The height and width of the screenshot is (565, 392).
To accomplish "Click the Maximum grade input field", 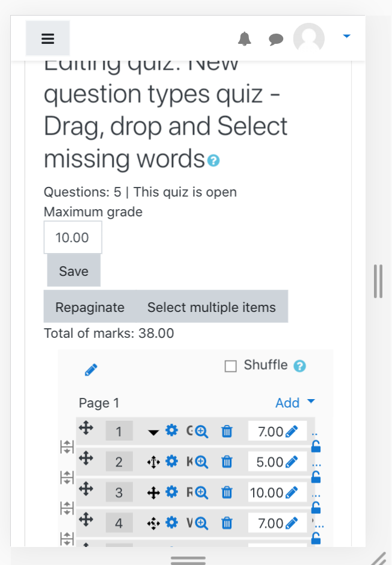I will coord(73,237).
